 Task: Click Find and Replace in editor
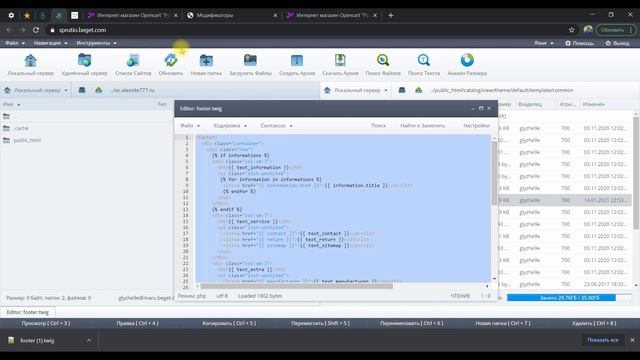[422, 126]
